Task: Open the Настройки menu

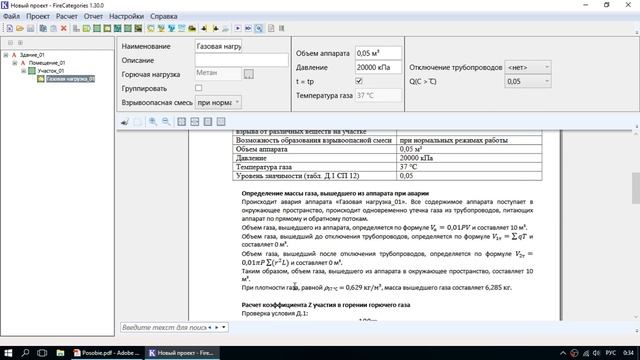Action: click(x=126, y=16)
